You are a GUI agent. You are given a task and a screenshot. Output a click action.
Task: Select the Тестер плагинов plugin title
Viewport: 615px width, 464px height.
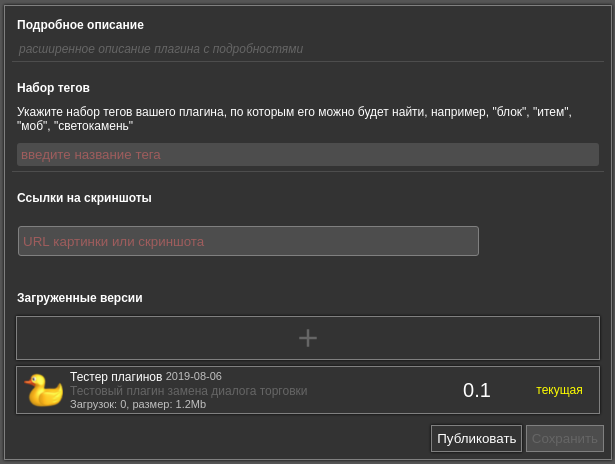pos(116,376)
